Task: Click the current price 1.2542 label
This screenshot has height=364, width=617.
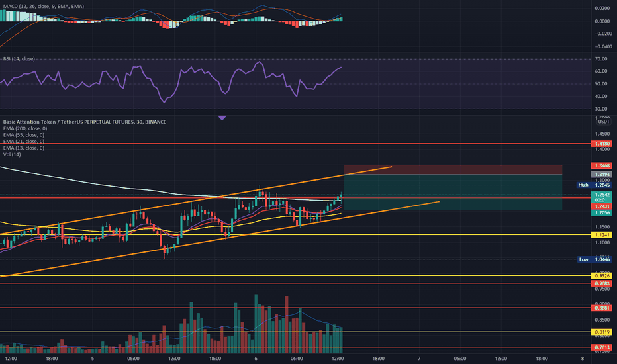Action: pyautogui.click(x=602, y=195)
